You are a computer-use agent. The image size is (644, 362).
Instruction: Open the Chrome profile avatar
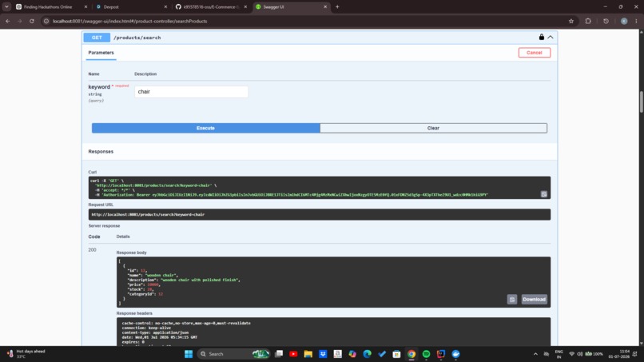point(624,21)
